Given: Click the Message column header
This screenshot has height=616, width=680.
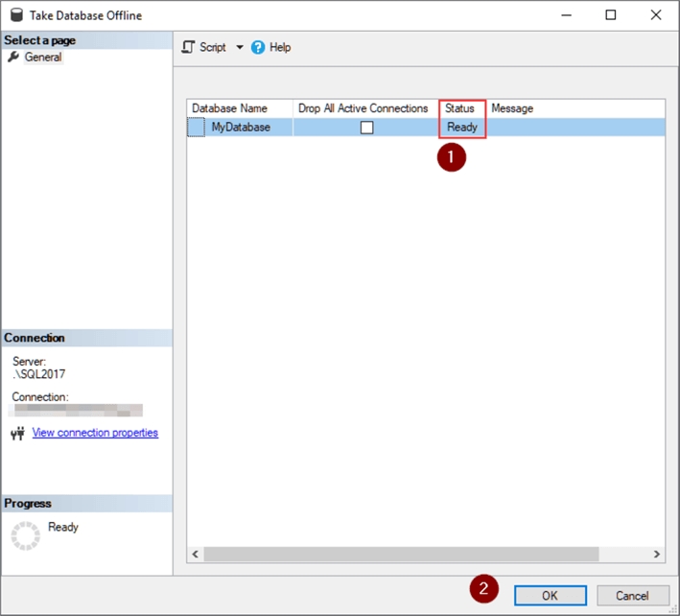Looking at the screenshot, I should [x=512, y=108].
